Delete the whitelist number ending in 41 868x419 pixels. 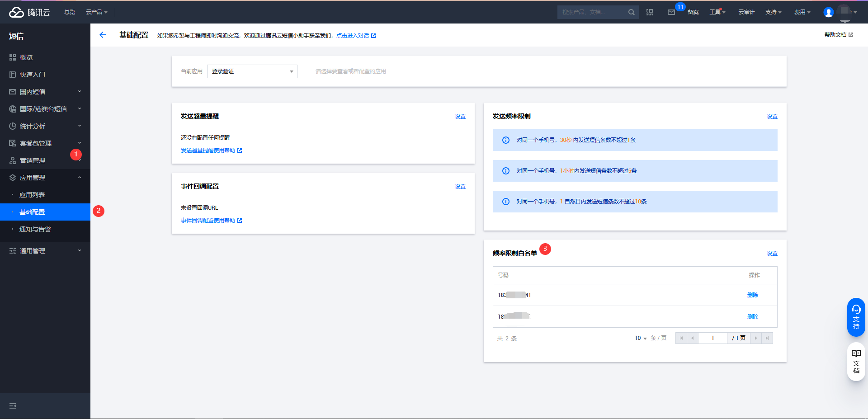tap(753, 295)
